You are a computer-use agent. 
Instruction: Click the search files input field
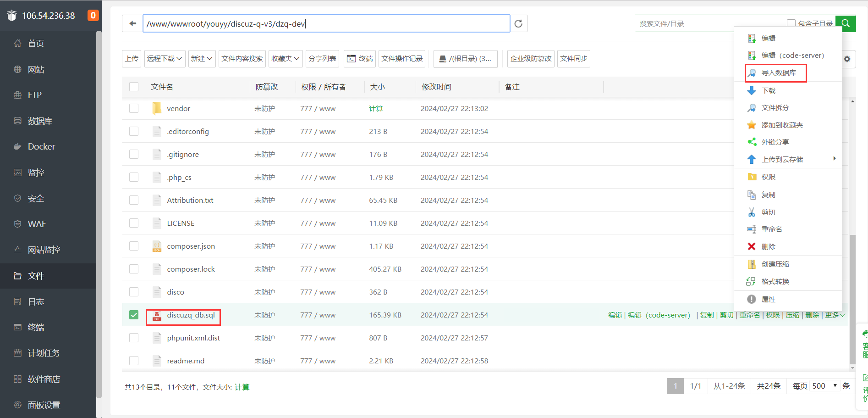coord(710,23)
